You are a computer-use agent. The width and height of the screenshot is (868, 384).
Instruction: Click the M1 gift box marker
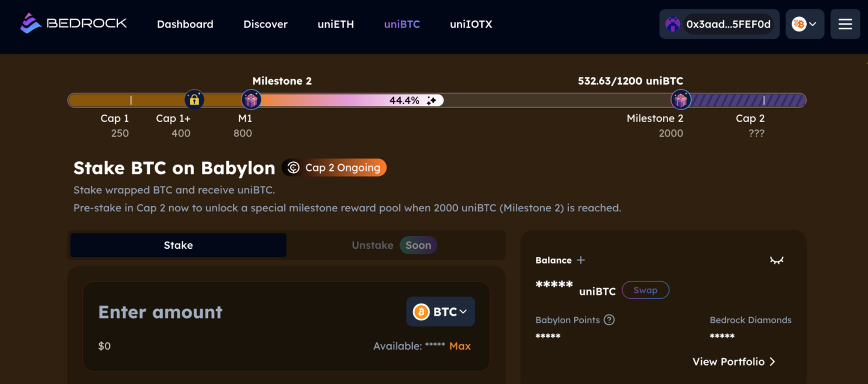point(251,100)
